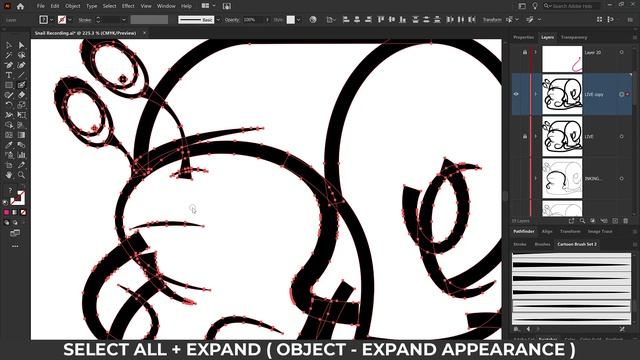
Task: Click the Transform button in control bar
Action: (x=492, y=20)
